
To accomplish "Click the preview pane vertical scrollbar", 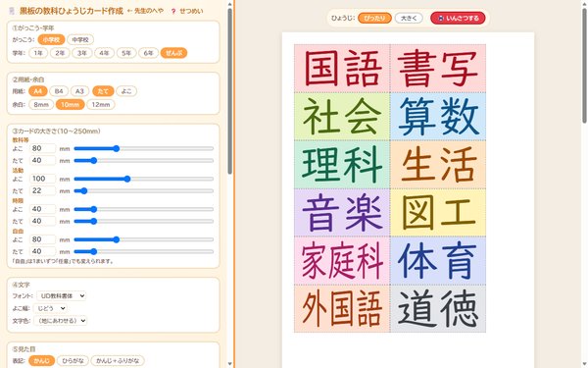I will [x=584, y=66].
